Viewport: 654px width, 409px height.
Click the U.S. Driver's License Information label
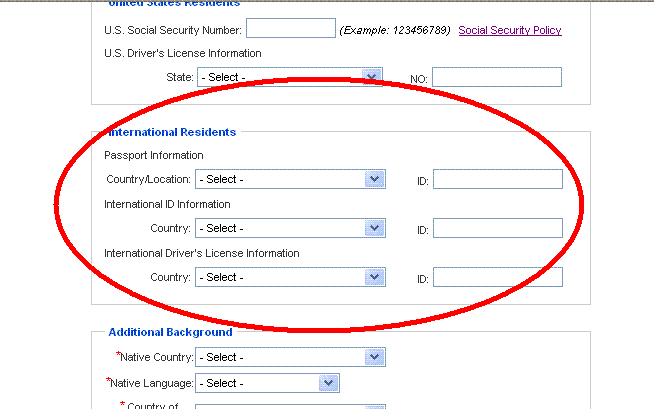coord(183,53)
